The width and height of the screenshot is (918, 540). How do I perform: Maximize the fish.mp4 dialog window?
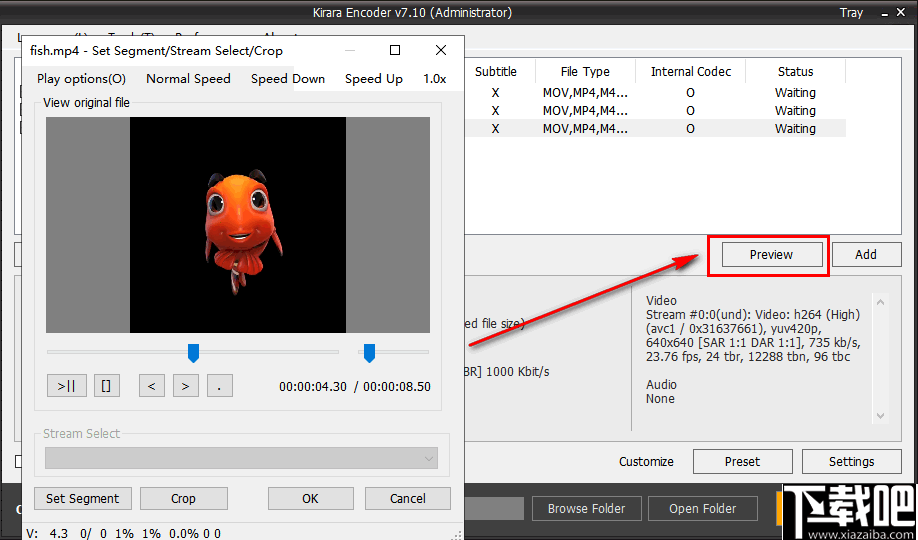point(395,50)
